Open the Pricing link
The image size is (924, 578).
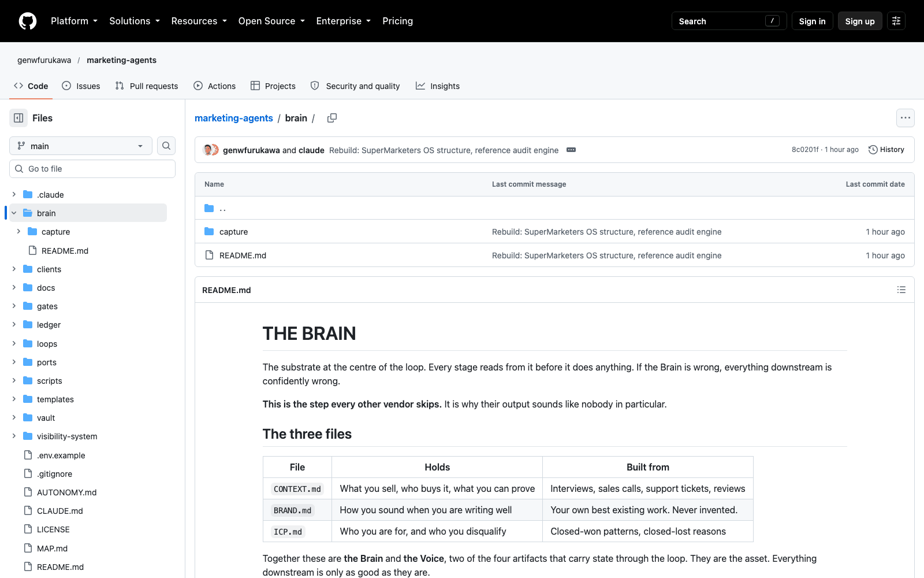(397, 21)
